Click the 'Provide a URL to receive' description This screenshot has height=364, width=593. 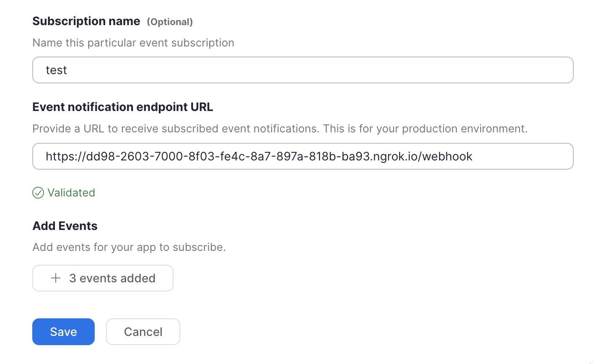(x=280, y=129)
